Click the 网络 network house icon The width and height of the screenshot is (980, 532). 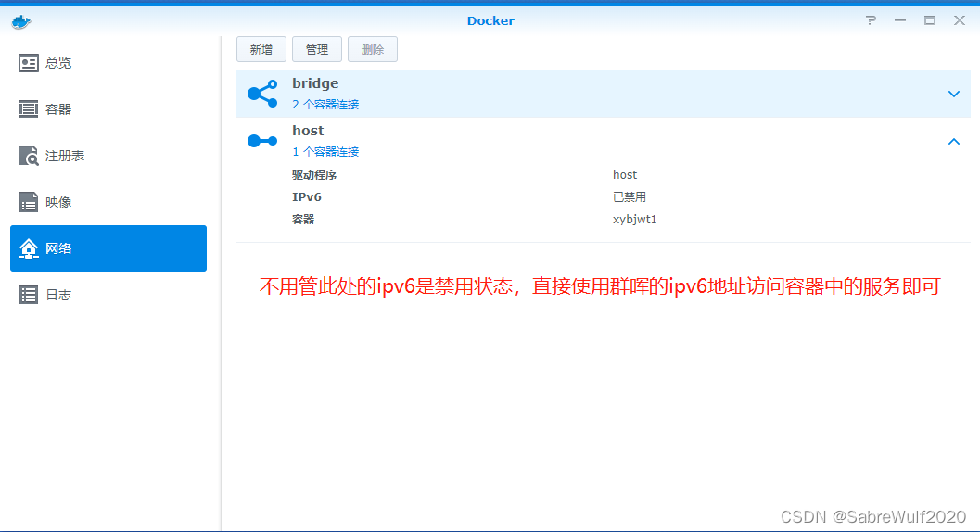pyautogui.click(x=28, y=248)
